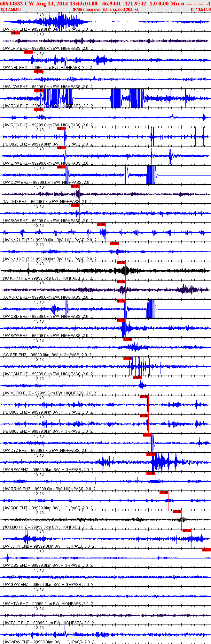Click the 13:43:54.00 end time label
The height and width of the screenshot is (644, 211).
[x=200, y=10]
